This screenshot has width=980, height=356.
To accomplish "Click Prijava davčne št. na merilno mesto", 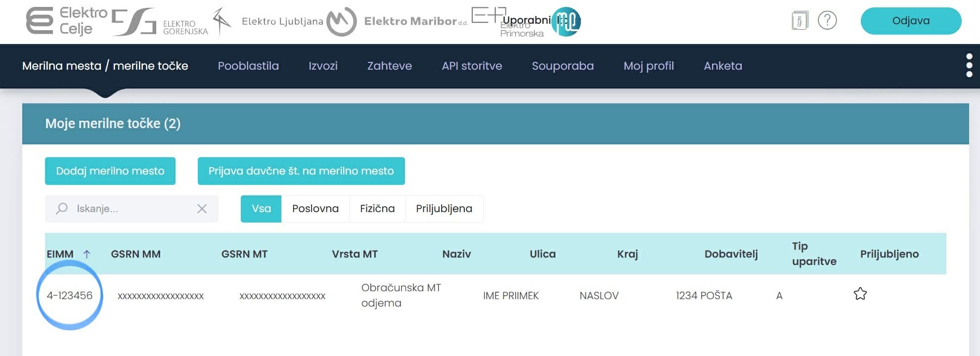I will coord(301,171).
